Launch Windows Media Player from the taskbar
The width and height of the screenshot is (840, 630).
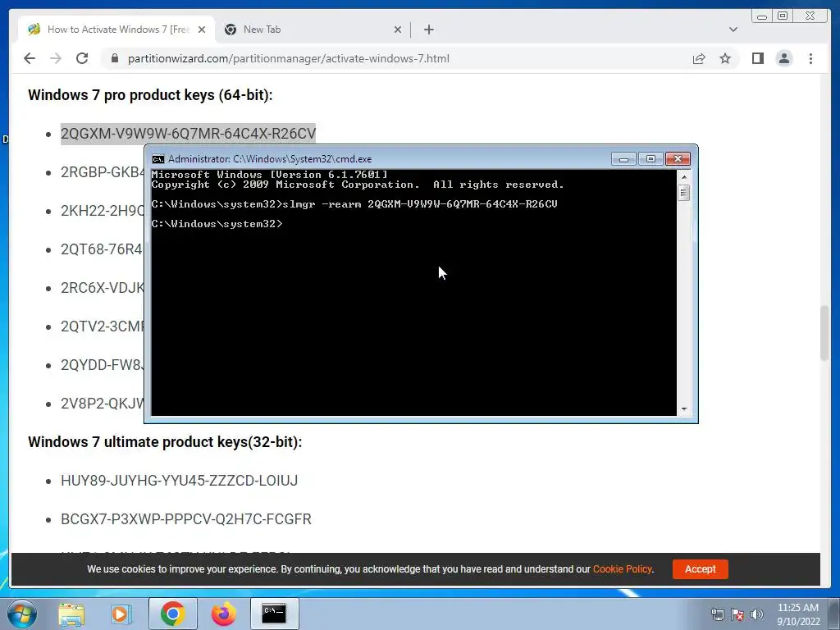pyautogui.click(x=121, y=614)
